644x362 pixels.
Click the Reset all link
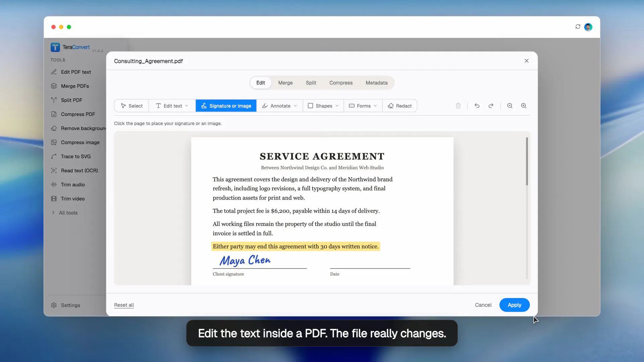click(124, 305)
